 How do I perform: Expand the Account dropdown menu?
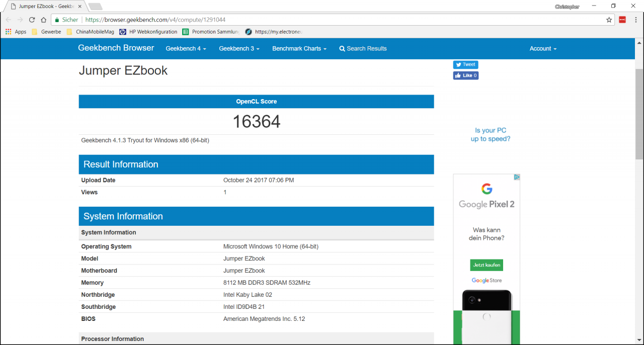tap(543, 49)
